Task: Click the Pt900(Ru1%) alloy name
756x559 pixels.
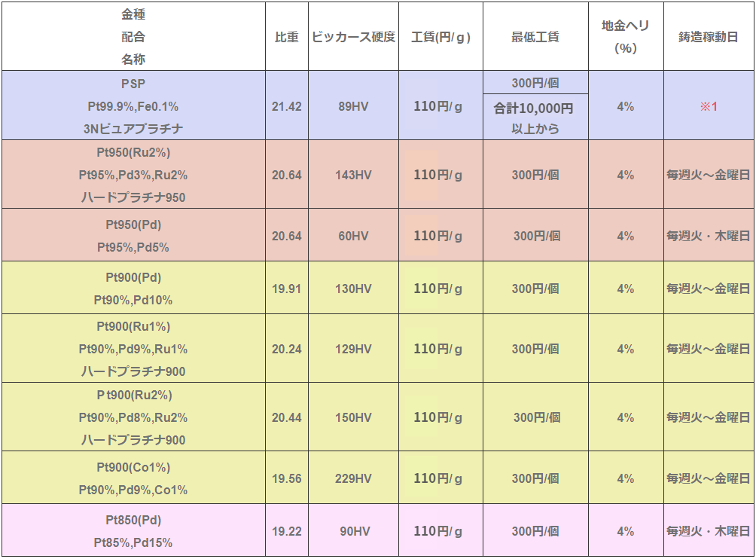Action: tap(133, 326)
